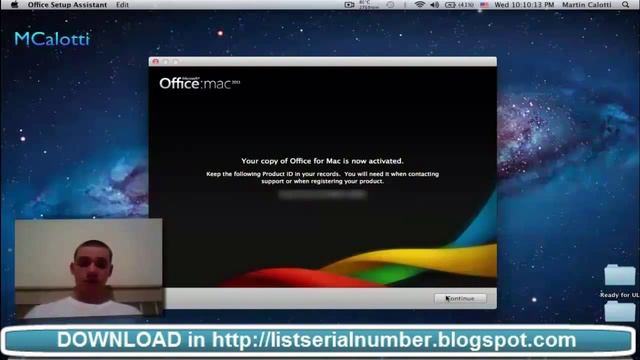Viewport: 640px width, 360px height.
Task: Select the lower desktop folder icon
Action: click(x=620, y=312)
